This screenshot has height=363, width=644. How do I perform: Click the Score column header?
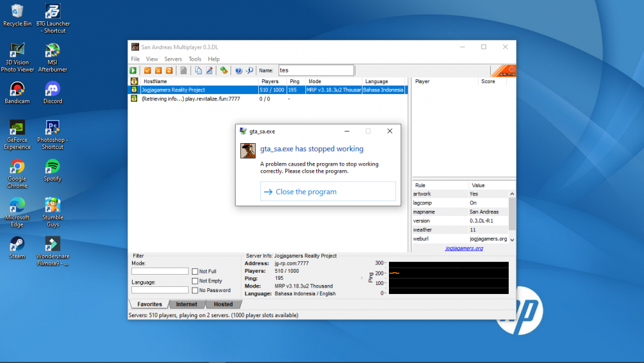[493, 81]
